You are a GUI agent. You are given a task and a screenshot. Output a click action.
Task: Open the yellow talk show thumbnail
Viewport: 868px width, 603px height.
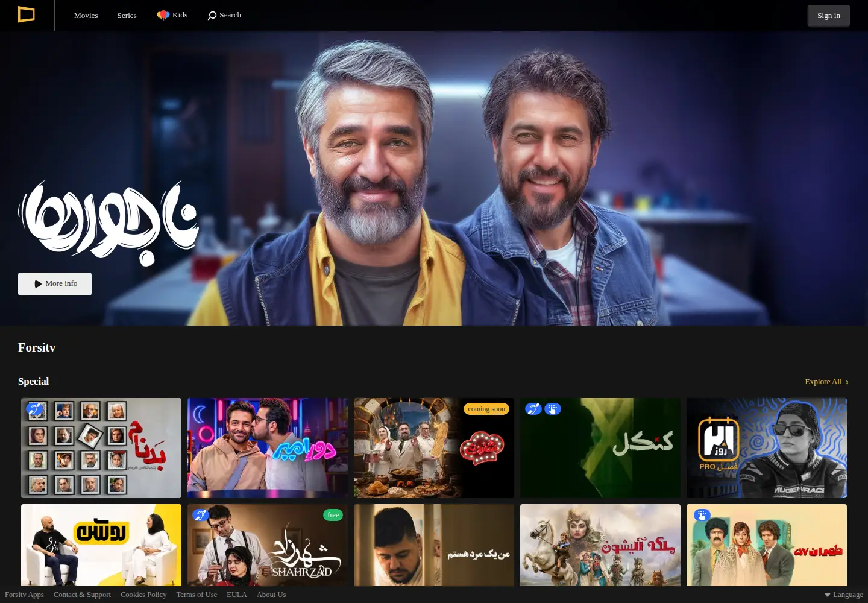101,545
